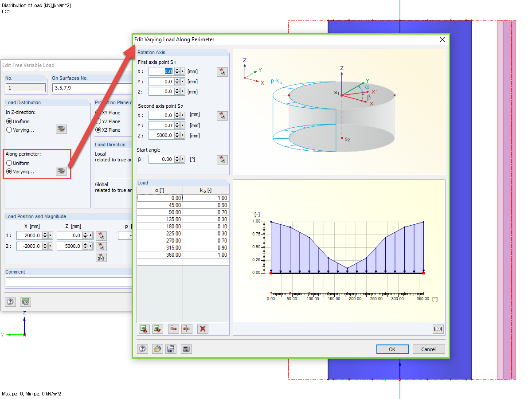
Task: Delete all entries with red X icon
Action: click(x=203, y=329)
